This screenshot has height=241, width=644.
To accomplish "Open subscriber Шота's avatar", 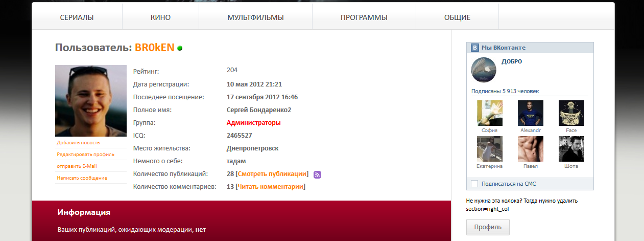I will 571,149.
